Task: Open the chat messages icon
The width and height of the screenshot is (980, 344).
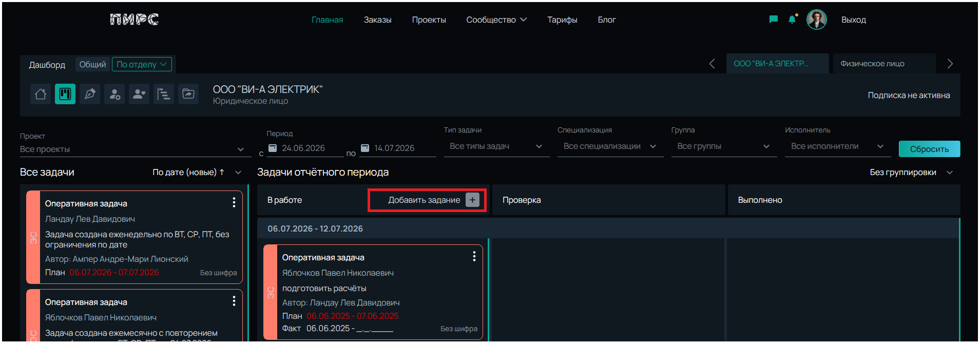Action: pyautogui.click(x=773, y=20)
